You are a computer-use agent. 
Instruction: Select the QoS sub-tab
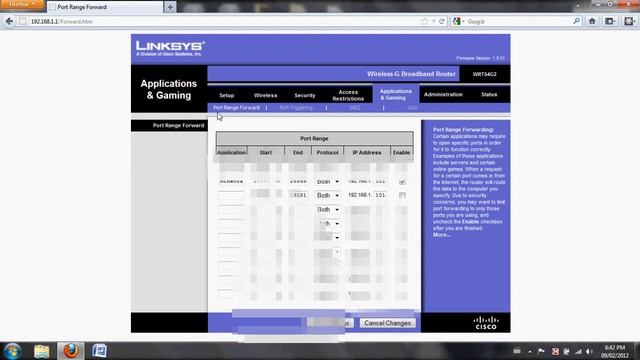(x=412, y=108)
